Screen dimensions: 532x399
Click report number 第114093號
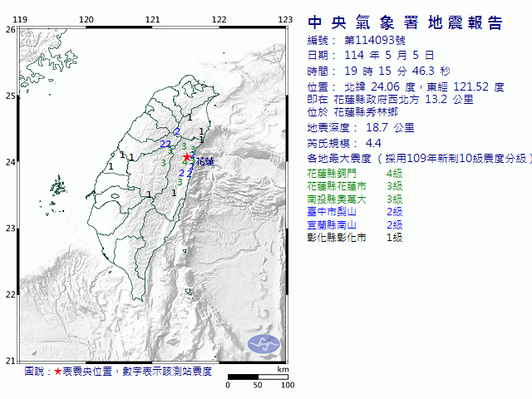[x=375, y=41]
